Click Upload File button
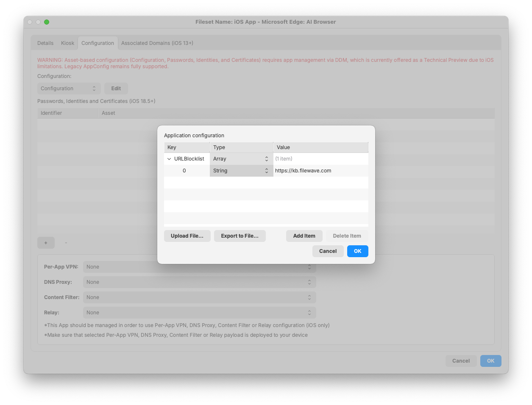 pyautogui.click(x=187, y=236)
